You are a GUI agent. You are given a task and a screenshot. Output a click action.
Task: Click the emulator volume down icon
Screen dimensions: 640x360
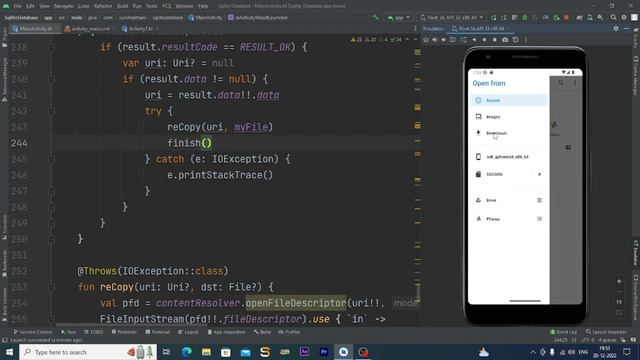coord(444,40)
